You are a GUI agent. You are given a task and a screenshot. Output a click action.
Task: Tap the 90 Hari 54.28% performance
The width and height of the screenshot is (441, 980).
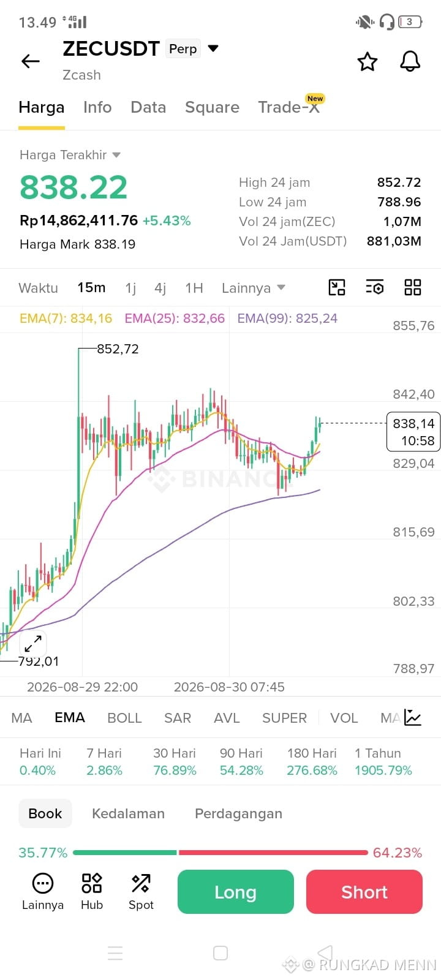[241, 762]
